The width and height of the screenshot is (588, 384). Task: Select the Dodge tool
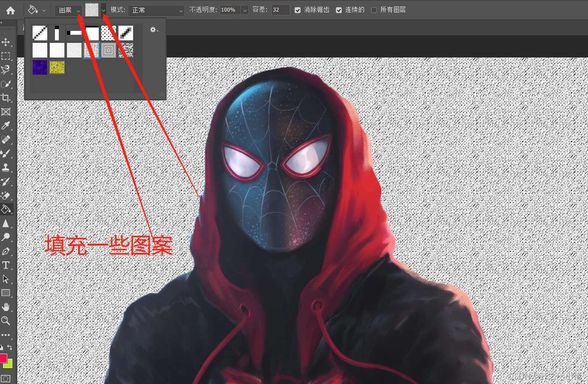tap(6, 237)
